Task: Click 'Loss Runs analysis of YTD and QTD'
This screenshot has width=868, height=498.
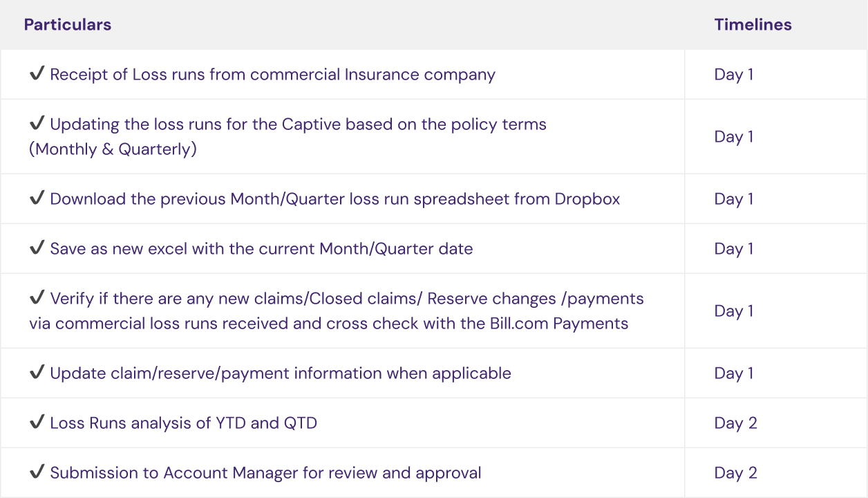Action: pos(183,423)
